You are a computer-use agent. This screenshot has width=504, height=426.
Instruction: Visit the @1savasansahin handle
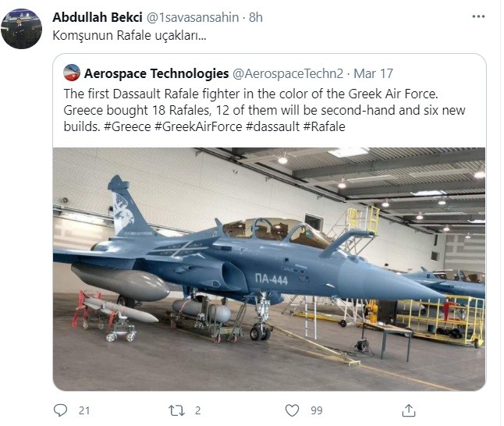pos(193,17)
